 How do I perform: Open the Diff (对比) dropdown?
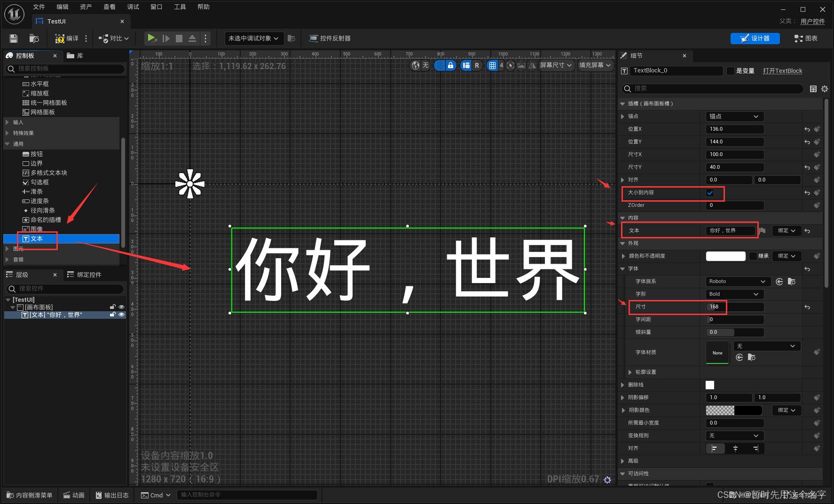114,39
